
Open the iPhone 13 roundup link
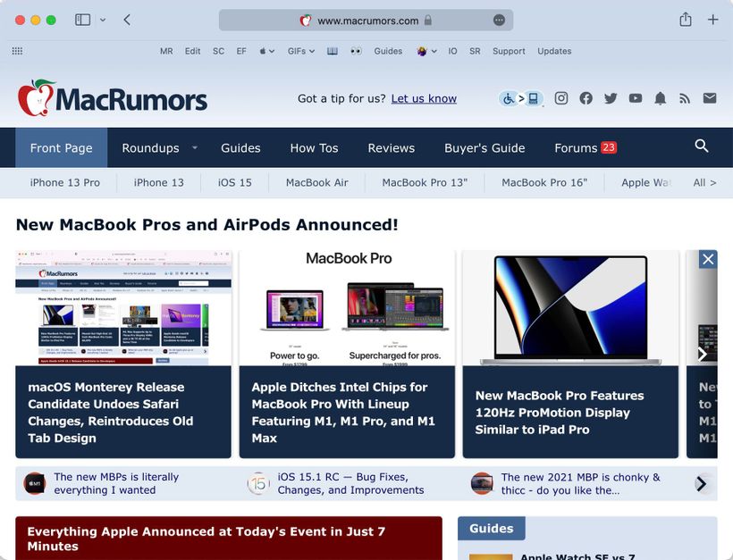159,182
